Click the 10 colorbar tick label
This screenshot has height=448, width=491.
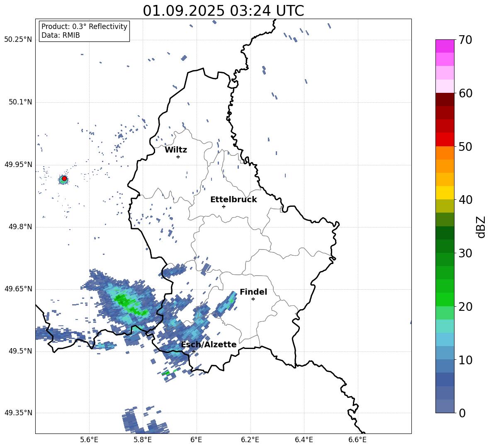465,360
